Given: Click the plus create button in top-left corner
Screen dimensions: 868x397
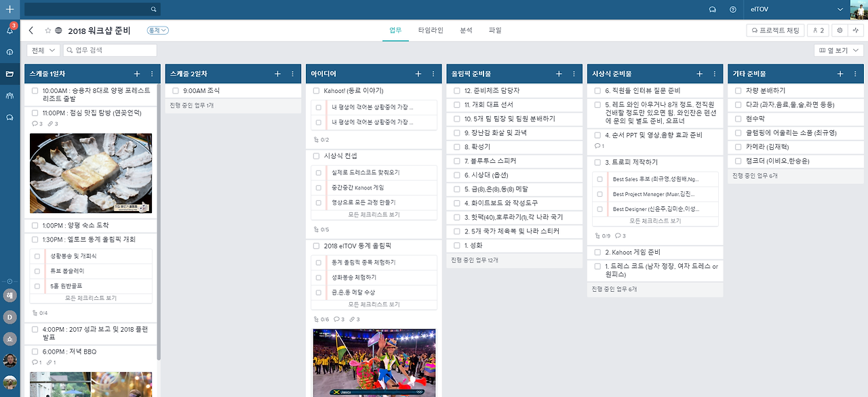Looking at the screenshot, I should pos(9,10).
